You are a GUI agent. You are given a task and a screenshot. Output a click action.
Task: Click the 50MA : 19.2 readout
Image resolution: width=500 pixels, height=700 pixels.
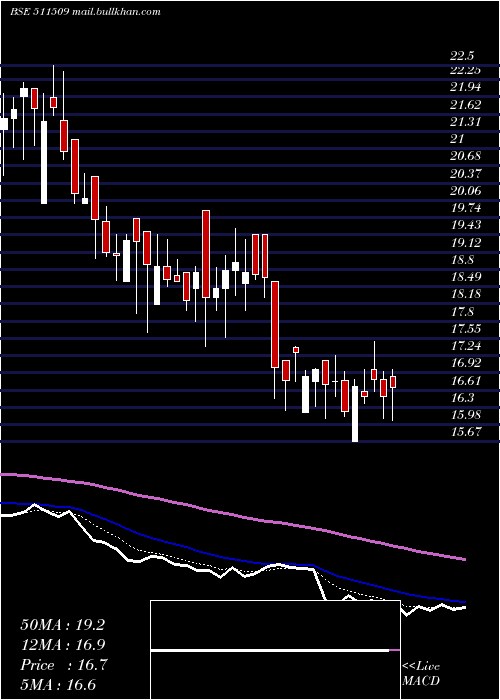(62, 625)
